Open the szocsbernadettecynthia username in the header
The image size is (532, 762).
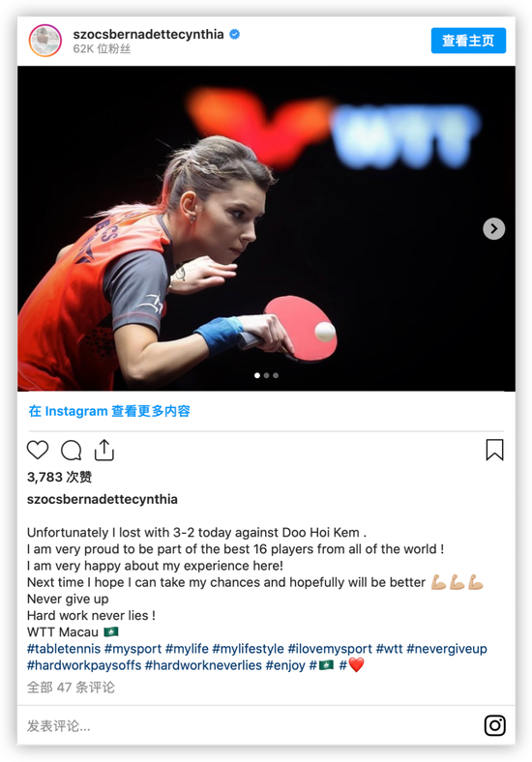(x=148, y=35)
